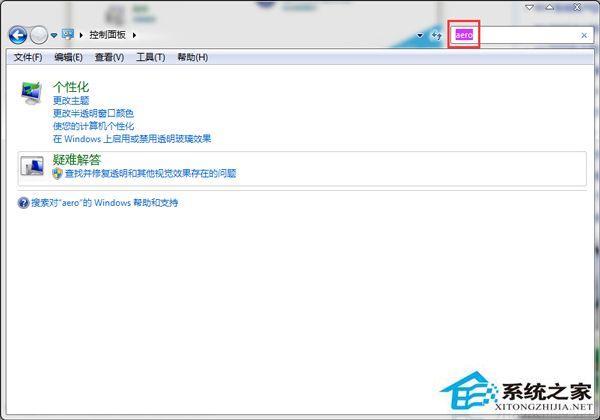
Task: Open the address bar history dropdown
Action: tap(420, 35)
